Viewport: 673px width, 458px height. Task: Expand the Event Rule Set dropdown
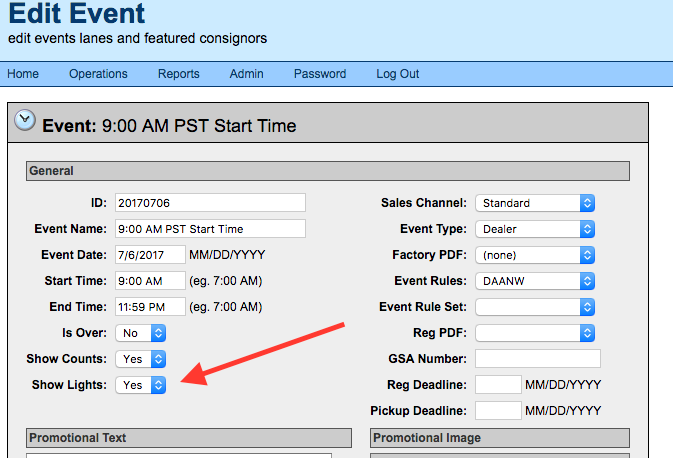tap(535, 307)
